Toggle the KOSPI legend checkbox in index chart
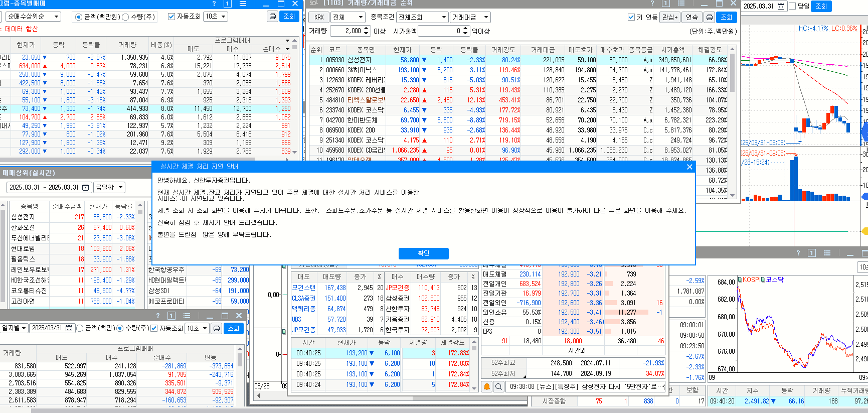The width and height of the screenshot is (868, 413). (740, 280)
